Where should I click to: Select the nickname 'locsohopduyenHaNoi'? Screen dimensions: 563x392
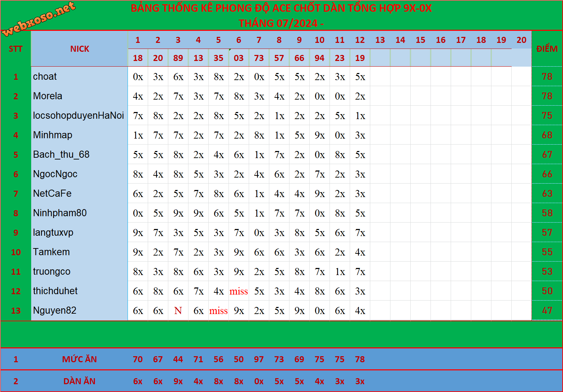click(78, 116)
